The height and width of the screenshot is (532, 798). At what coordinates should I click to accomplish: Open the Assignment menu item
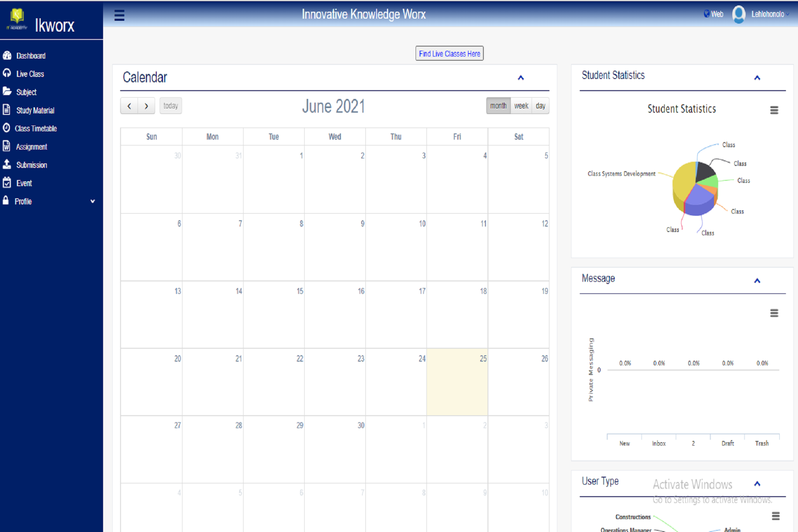pos(32,147)
